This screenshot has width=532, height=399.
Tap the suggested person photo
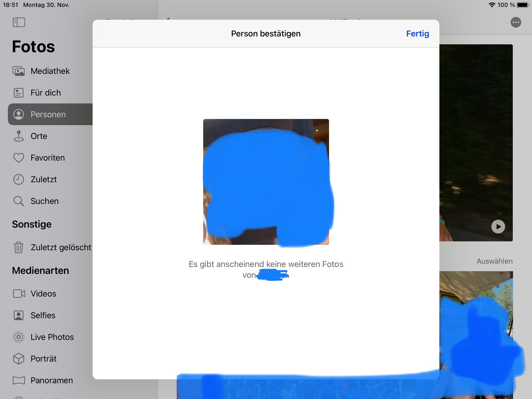[266, 182]
